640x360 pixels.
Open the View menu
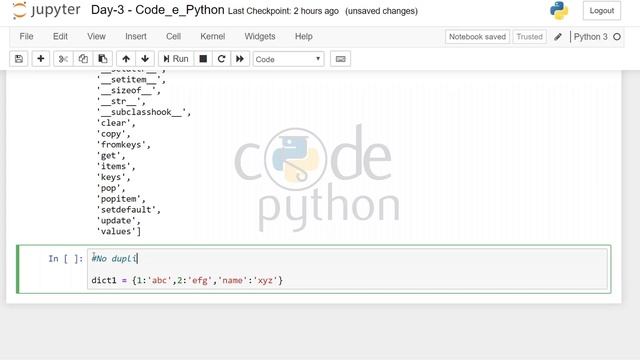click(96, 36)
